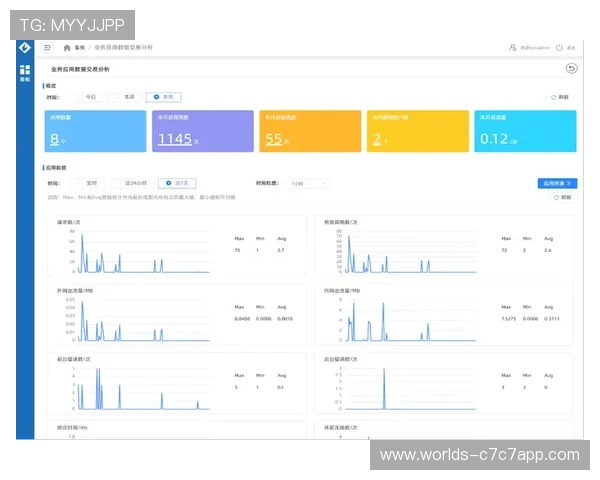Click the blue 应用列表 button

[556, 184]
